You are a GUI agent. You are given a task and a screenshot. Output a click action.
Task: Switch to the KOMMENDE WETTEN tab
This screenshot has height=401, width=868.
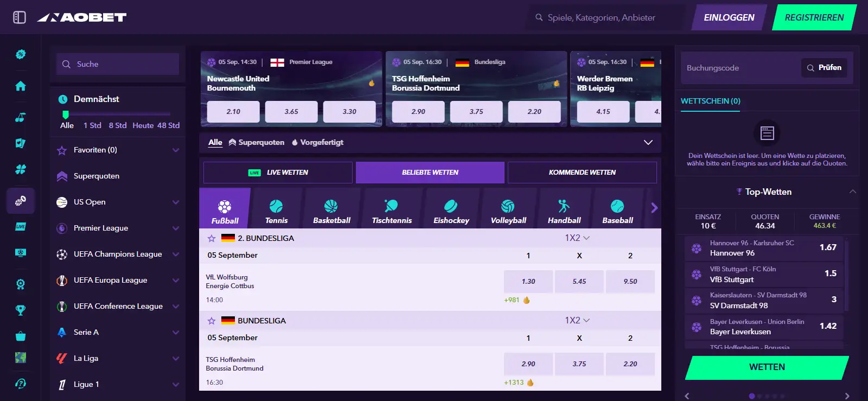(582, 173)
